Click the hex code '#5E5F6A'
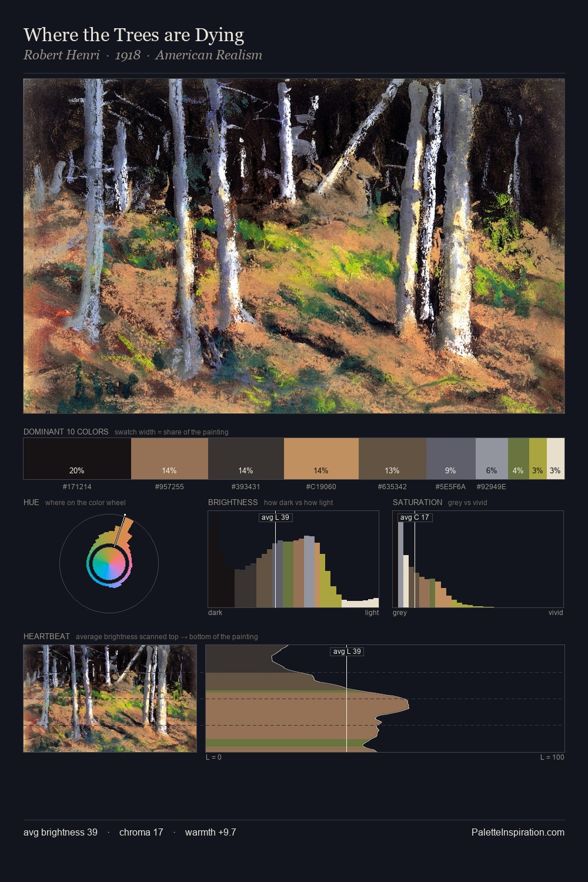This screenshot has width=588, height=882. 450,487
